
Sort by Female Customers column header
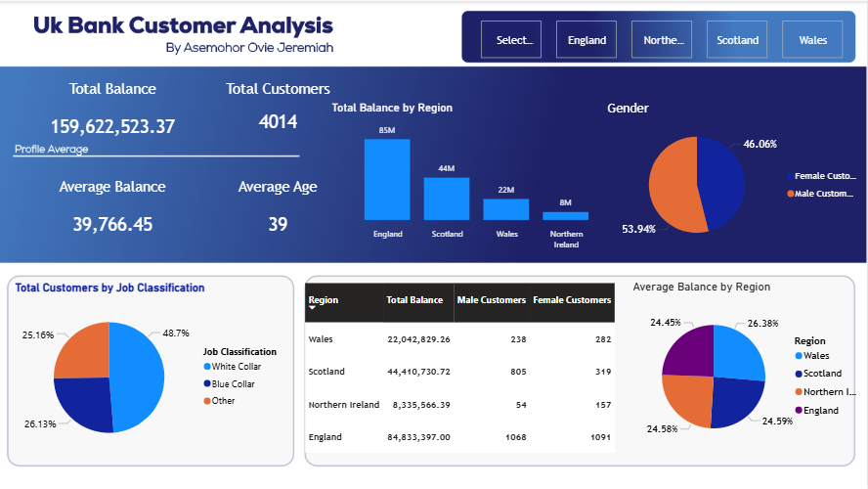pos(572,302)
